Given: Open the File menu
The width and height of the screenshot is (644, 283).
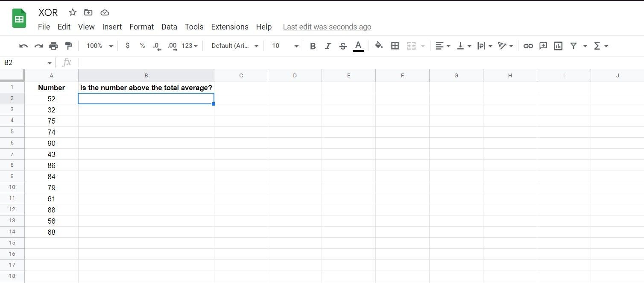Looking at the screenshot, I should (x=44, y=27).
